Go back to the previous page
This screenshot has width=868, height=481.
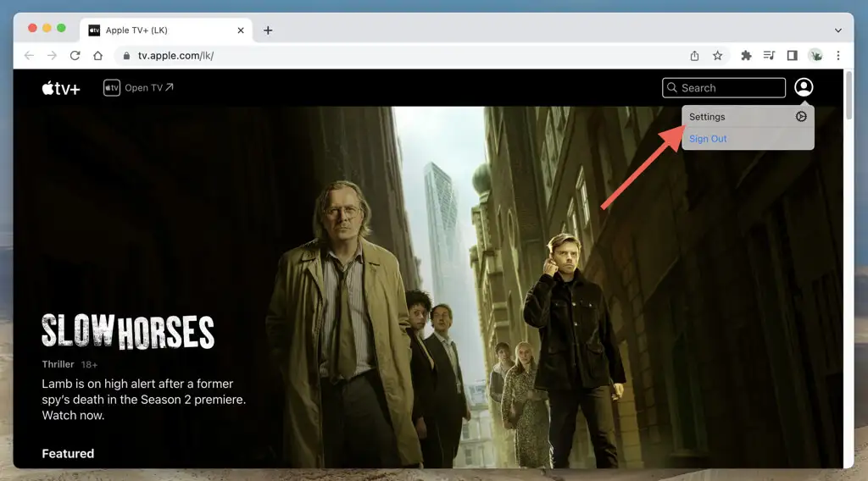coord(29,55)
